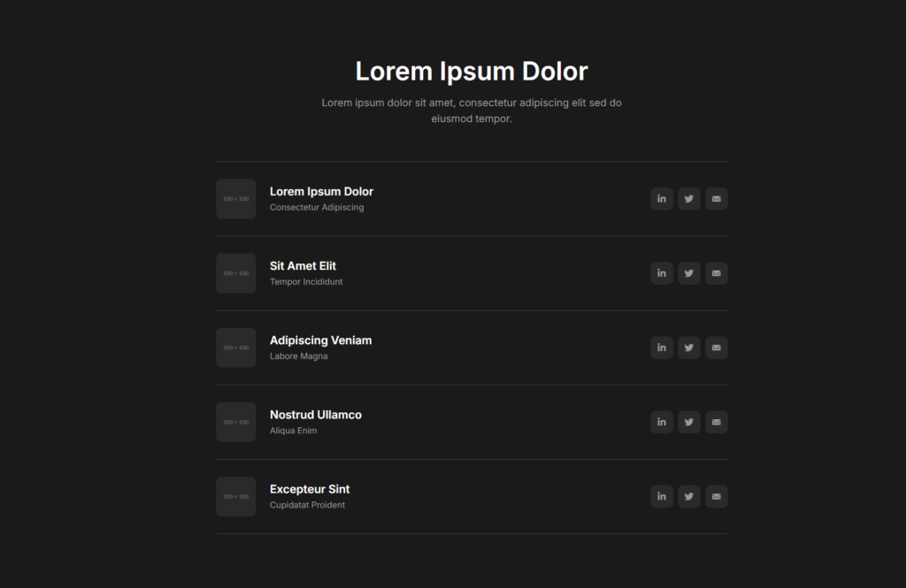906x588 pixels.
Task: Click the Nostrud Ullamco name
Action: 316,415
